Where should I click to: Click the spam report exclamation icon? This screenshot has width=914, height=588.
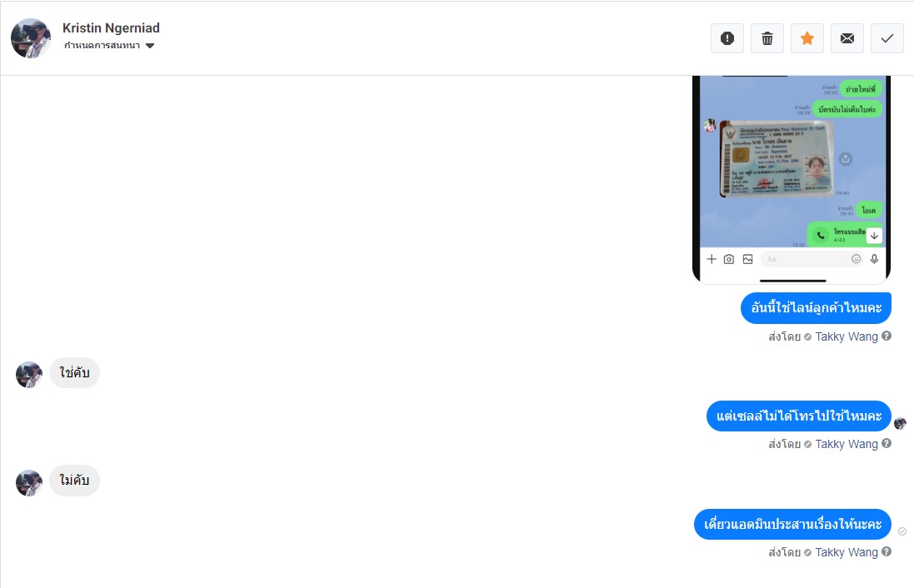(x=727, y=38)
